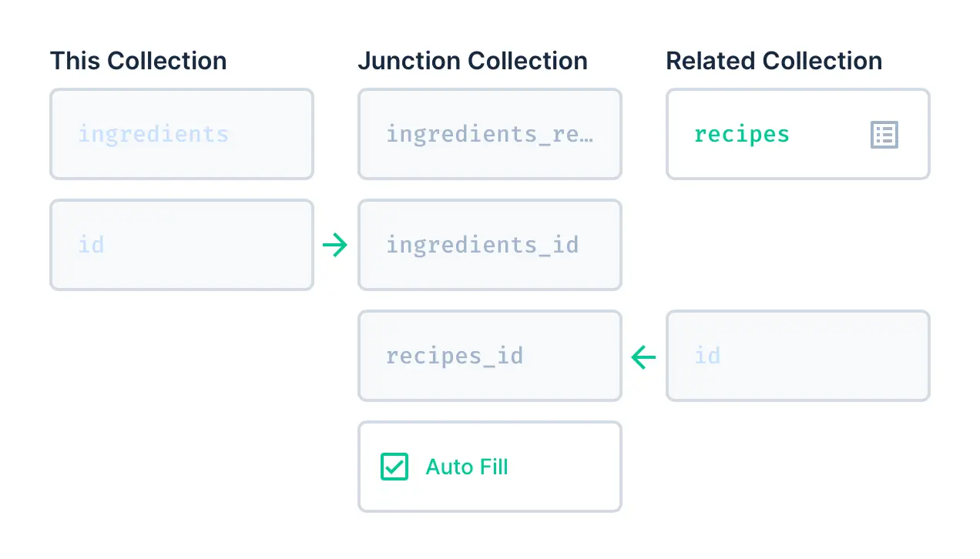Click the recipes_id junction field
The width and height of the screenshot is (980, 559).
(490, 356)
